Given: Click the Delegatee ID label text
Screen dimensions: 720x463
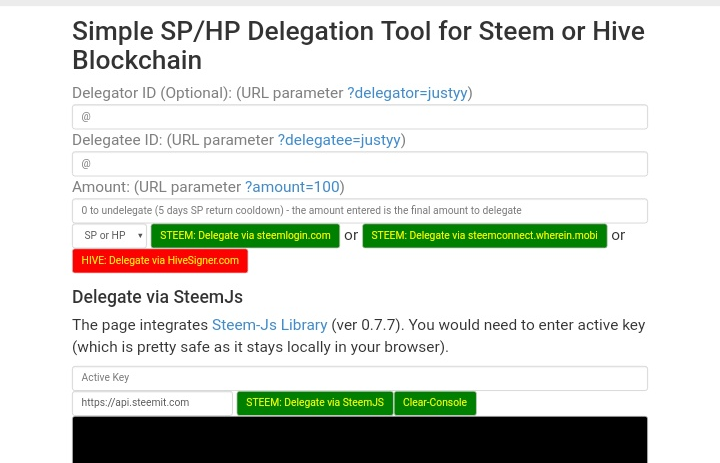Looking at the screenshot, I should (x=117, y=140).
